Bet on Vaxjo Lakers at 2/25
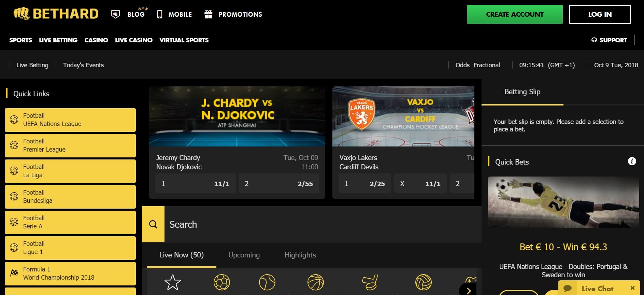Viewport: 644px width, 295px height. tap(365, 184)
